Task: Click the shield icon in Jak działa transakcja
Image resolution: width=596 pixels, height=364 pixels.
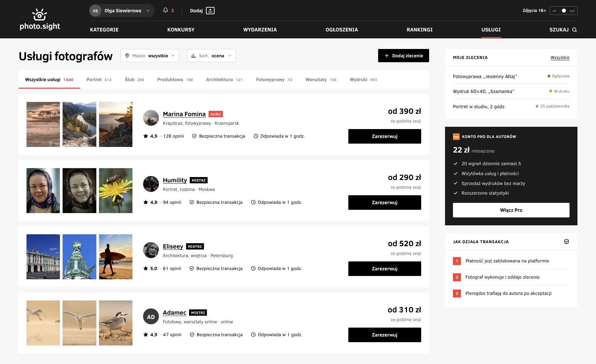Action: [x=567, y=242]
